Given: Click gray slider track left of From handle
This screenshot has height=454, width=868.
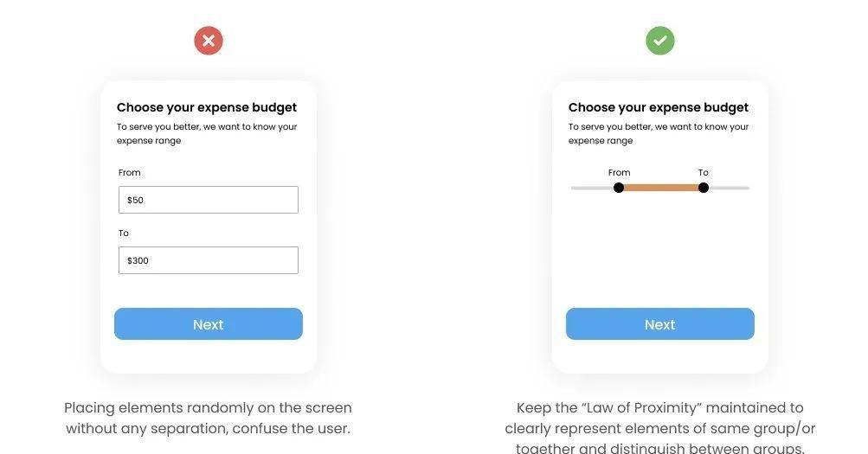Looking at the screenshot, I should 592,188.
